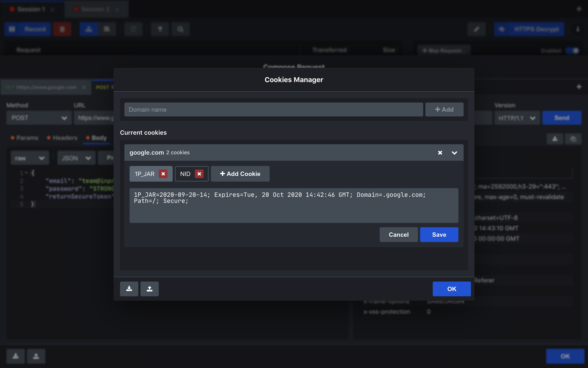Image resolution: width=588 pixels, height=368 pixels.
Task: Pause recording with the pause icon
Action: 12,29
